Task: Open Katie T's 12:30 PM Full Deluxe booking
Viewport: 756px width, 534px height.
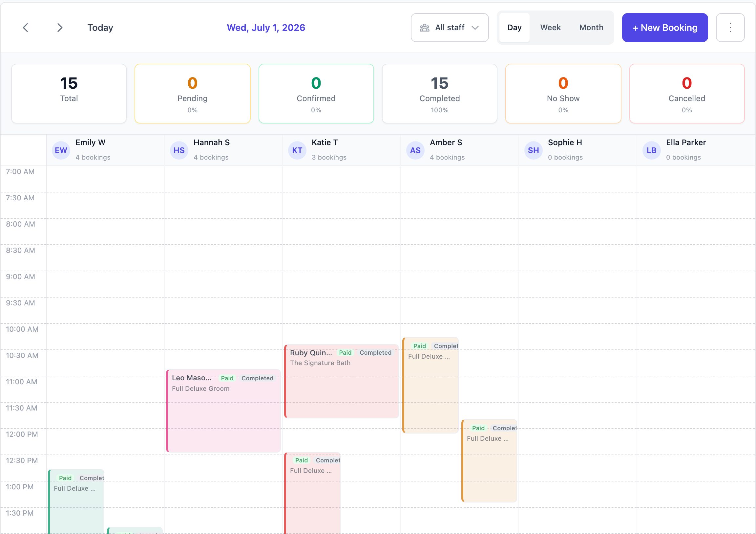Action: point(312,493)
